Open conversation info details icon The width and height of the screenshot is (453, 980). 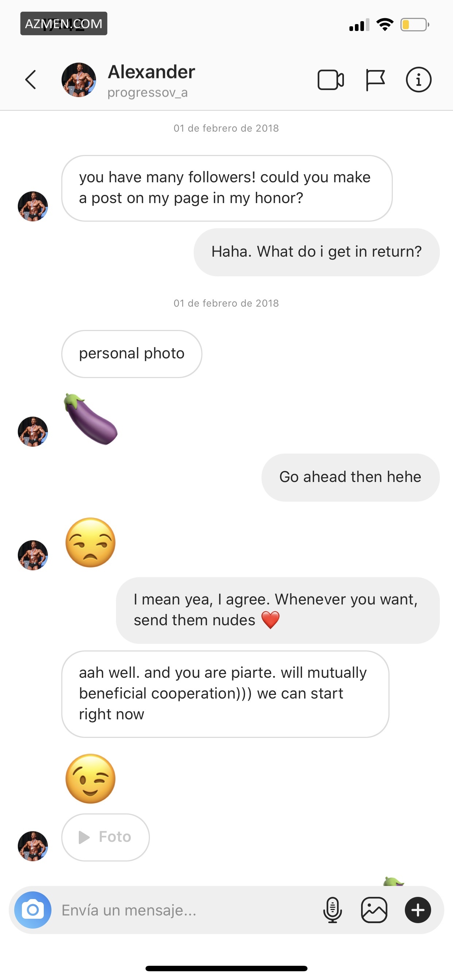click(418, 80)
